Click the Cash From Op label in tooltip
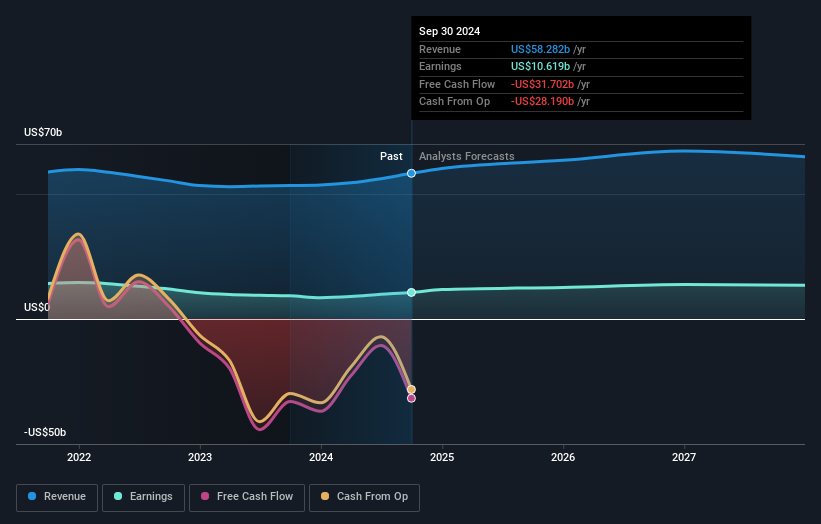This screenshot has height=524, width=821. (454, 102)
